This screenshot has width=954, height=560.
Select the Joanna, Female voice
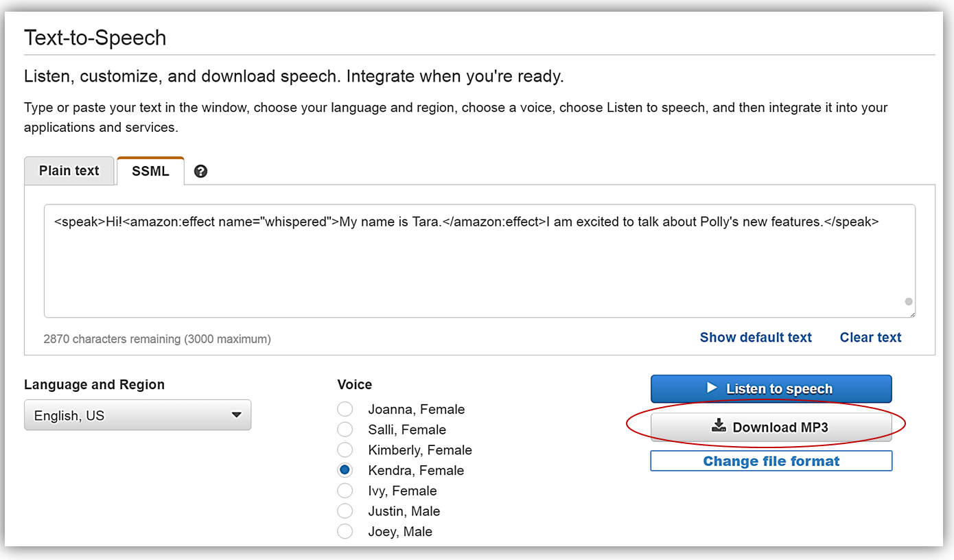pyautogui.click(x=345, y=410)
